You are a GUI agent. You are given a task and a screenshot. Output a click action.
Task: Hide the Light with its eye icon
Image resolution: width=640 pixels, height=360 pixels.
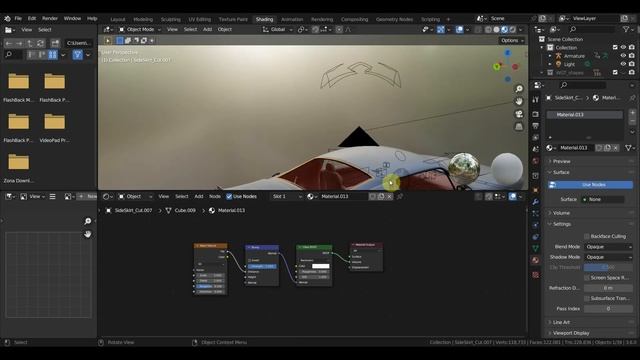pos(623,64)
